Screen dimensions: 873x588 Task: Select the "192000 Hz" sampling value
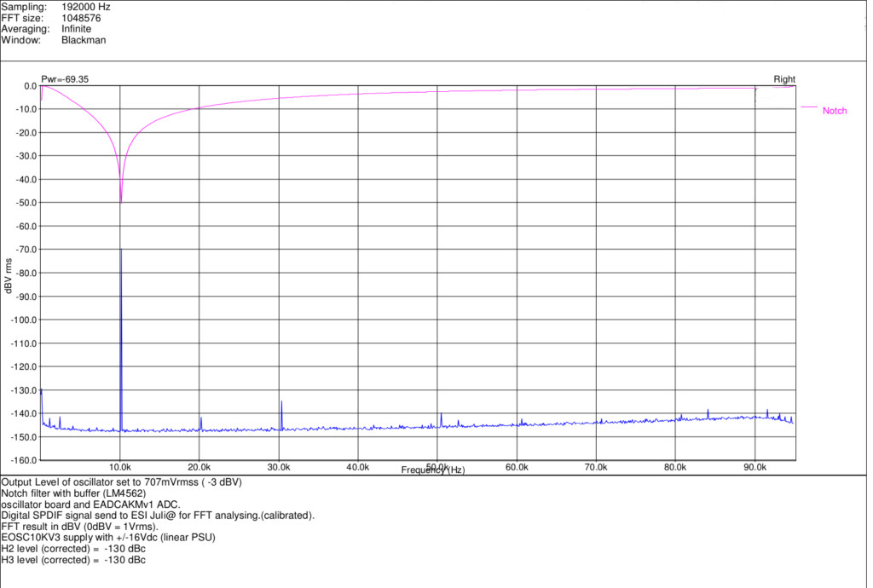pos(86,7)
